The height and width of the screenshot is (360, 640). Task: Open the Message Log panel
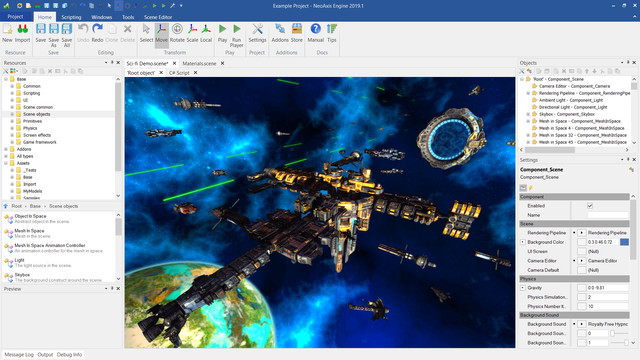click(x=19, y=354)
